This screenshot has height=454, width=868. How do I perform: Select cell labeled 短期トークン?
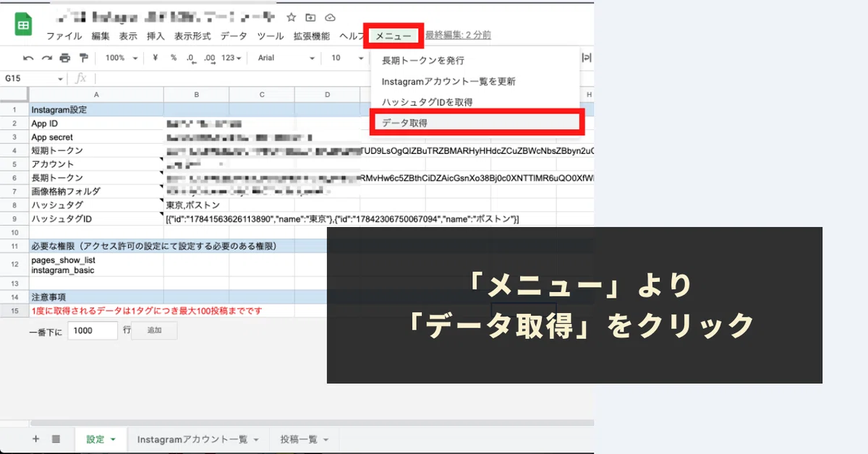(x=96, y=150)
